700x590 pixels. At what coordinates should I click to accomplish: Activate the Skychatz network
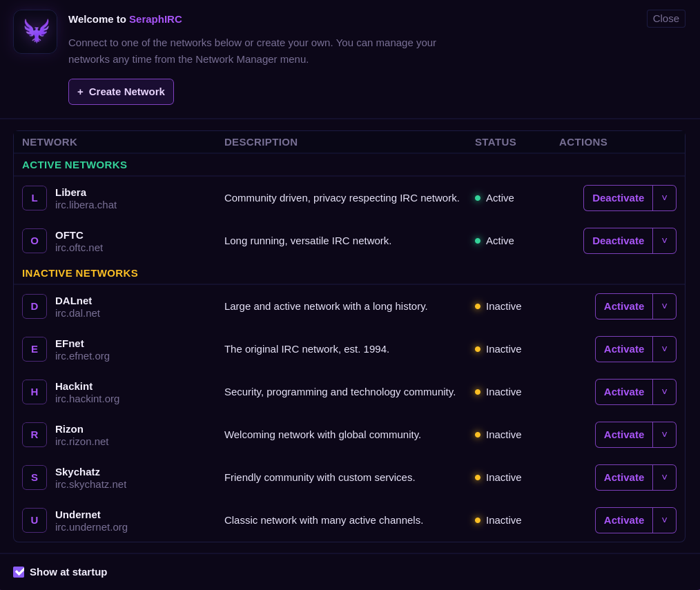point(623,478)
